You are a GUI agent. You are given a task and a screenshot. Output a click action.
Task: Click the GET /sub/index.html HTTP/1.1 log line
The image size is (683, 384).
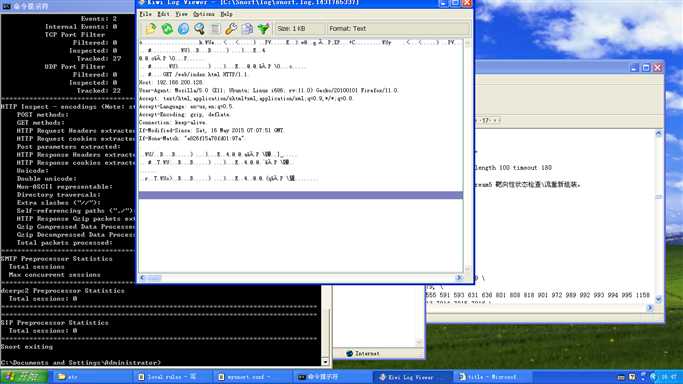click(x=205, y=74)
